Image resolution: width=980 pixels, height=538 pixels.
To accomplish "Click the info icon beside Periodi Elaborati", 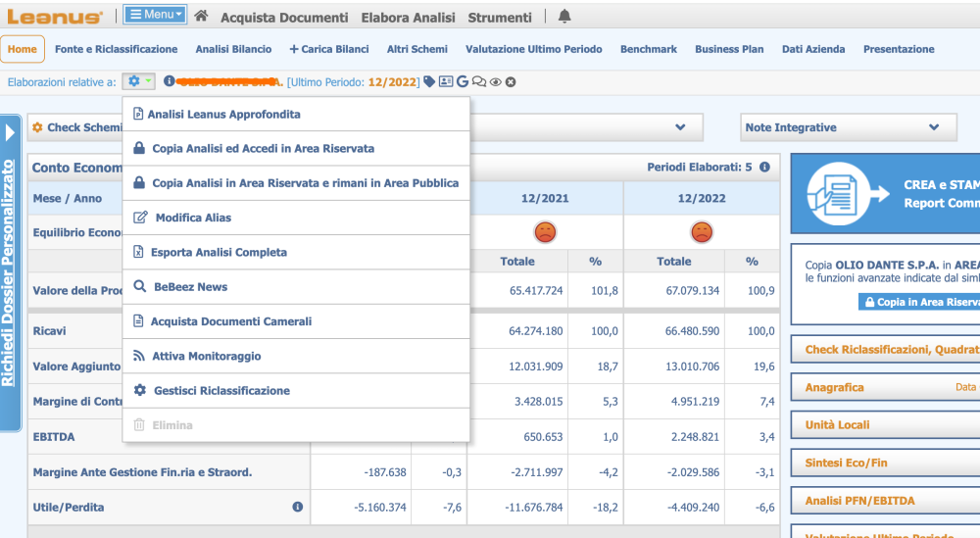I will pos(764,168).
